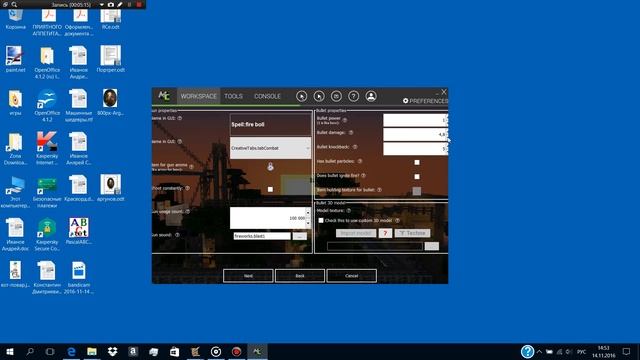Click help icon beside Gun sound
Screen dimensions: 640x360
(177, 235)
